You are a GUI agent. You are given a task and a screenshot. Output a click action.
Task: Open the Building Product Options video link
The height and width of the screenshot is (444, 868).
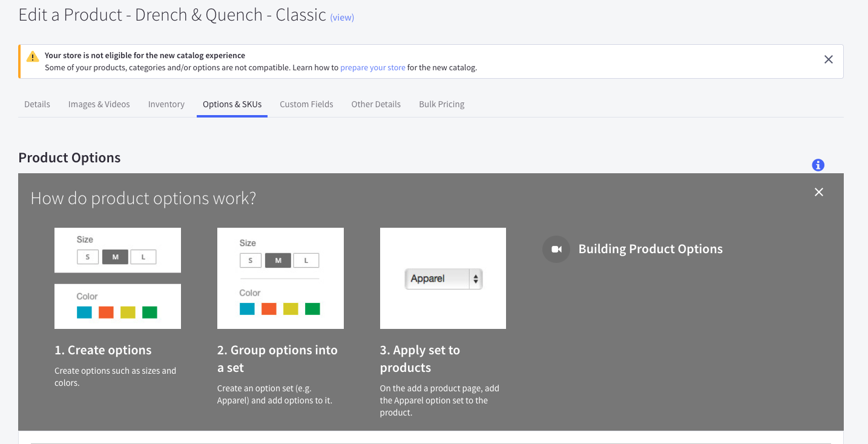tap(650, 249)
